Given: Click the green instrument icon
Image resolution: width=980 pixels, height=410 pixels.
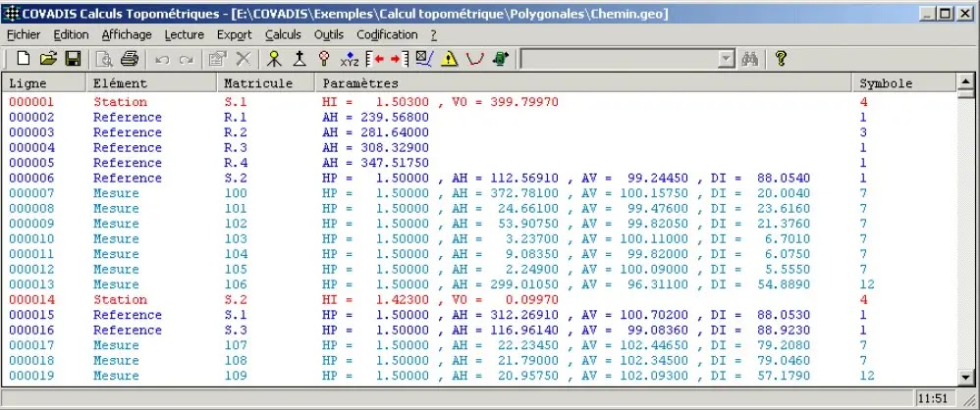Looking at the screenshot, I should (x=500, y=59).
